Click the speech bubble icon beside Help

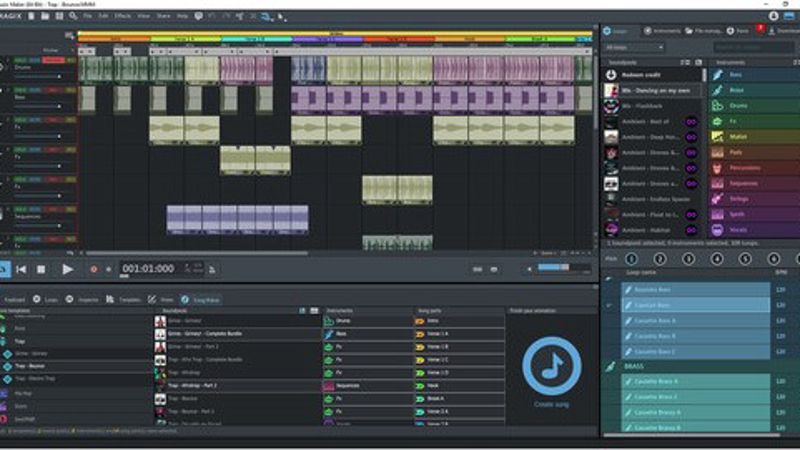point(198,16)
